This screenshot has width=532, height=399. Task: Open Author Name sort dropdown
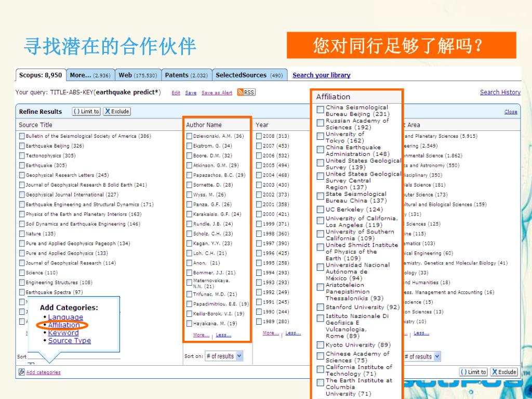click(223, 356)
